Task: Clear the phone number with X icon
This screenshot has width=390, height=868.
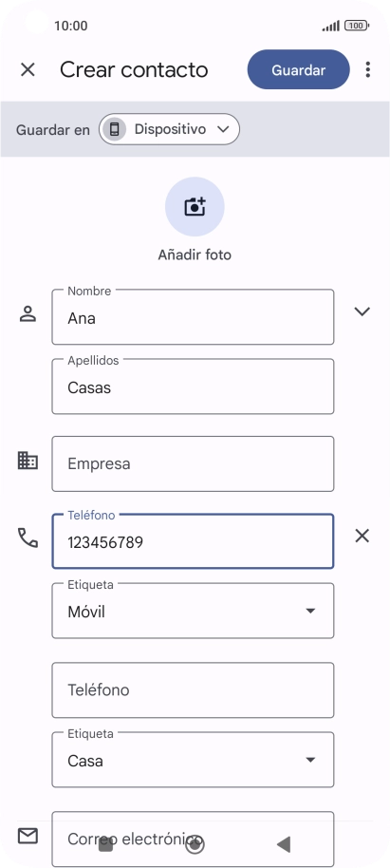Action: 362,536
